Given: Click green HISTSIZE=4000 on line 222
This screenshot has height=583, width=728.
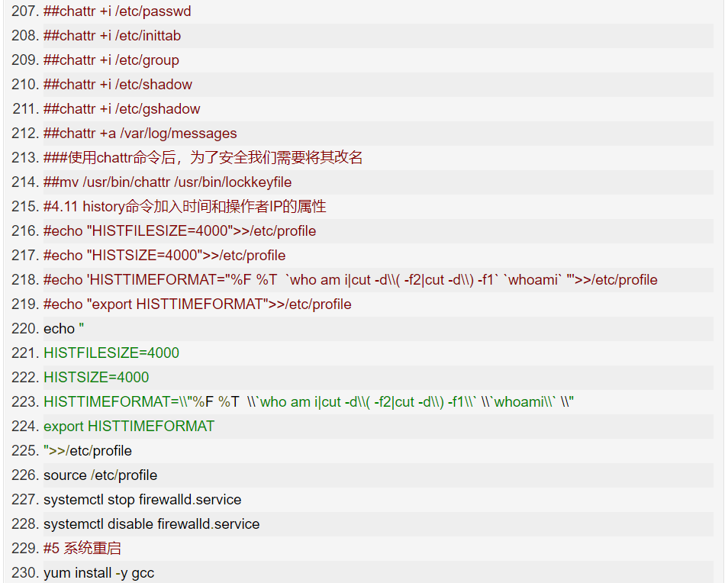Looking at the screenshot, I should click(x=96, y=378).
